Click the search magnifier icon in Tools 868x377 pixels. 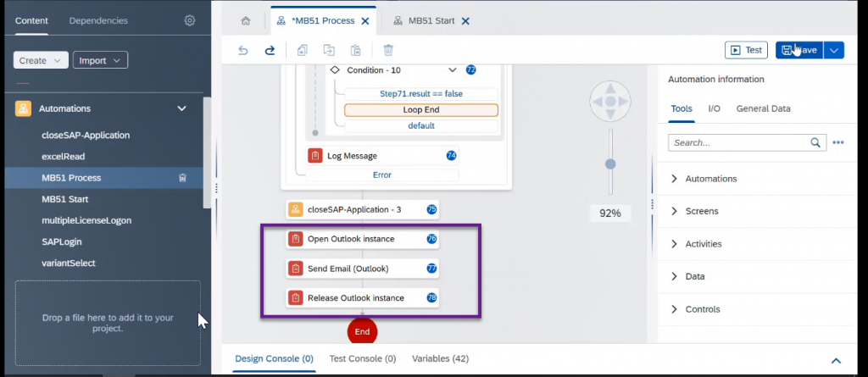pyautogui.click(x=815, y=142)
